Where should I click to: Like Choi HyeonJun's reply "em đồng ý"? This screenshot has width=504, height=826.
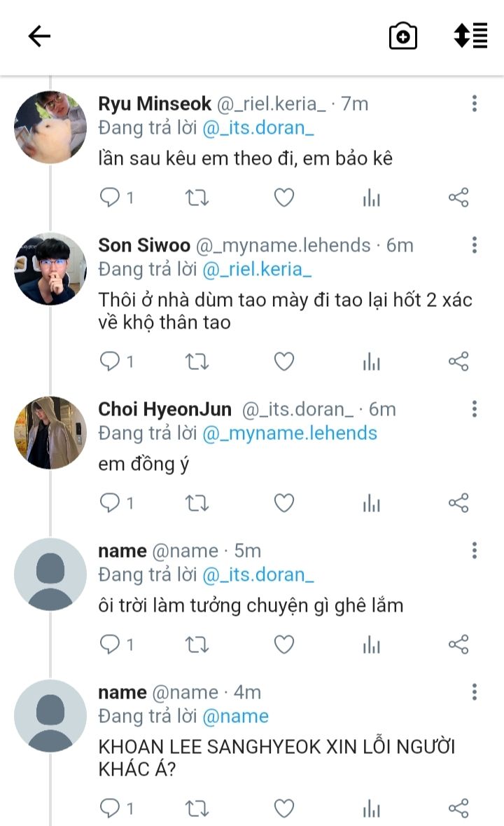coord(283,503)
